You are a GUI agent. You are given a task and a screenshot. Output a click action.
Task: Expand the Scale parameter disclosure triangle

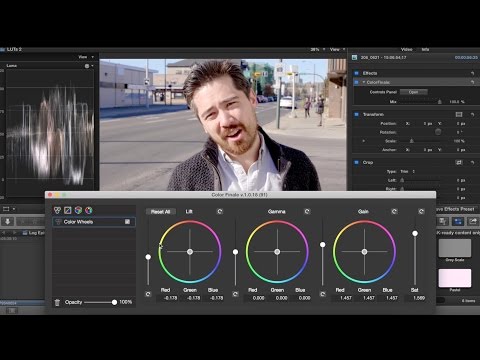[x=364, y=141]
